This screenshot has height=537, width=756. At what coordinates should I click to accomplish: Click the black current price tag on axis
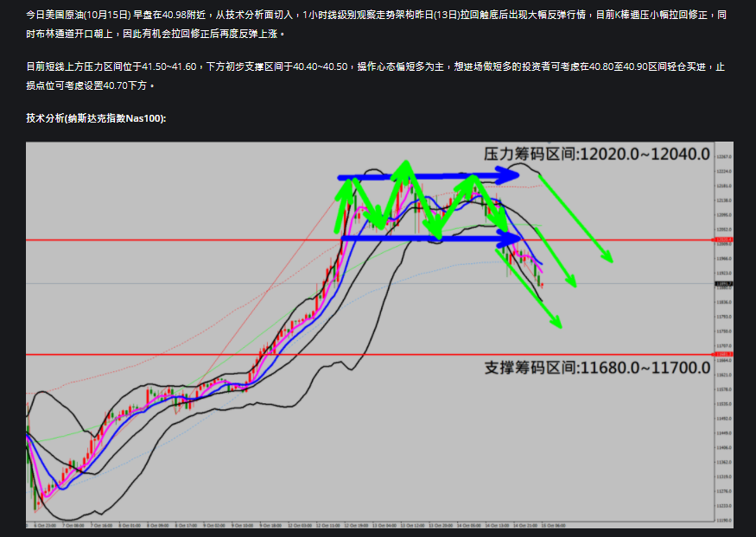coord(724,284)
